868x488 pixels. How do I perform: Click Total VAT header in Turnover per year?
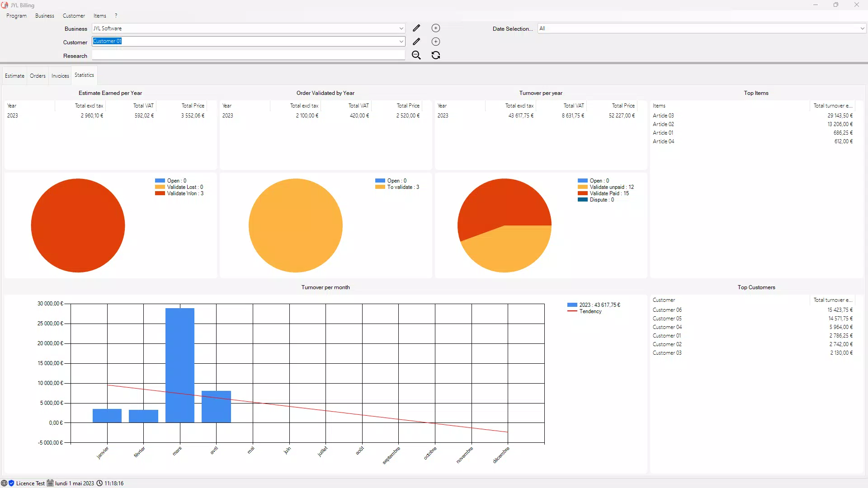[574, 106]
